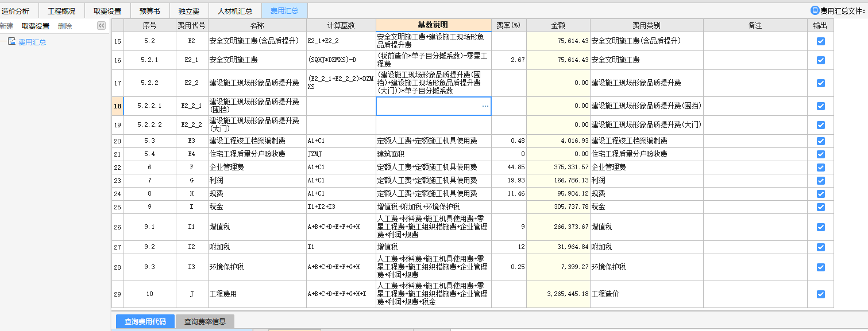The height and width of the screenshot is (331, 868).
Task: Toggle 输出 checkbox for row 18 E2_2_1
Action: pyautogui.click(x=821, y=106)
